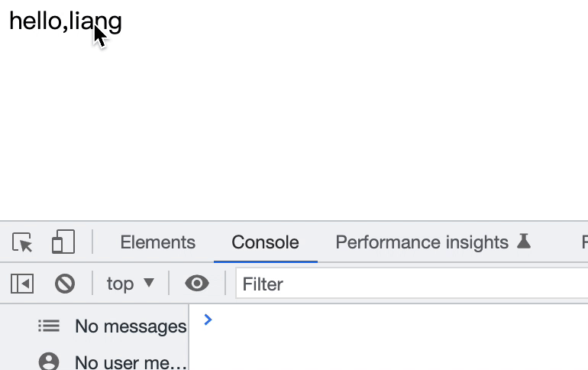Select the Console tab

(x=265, y=243)
